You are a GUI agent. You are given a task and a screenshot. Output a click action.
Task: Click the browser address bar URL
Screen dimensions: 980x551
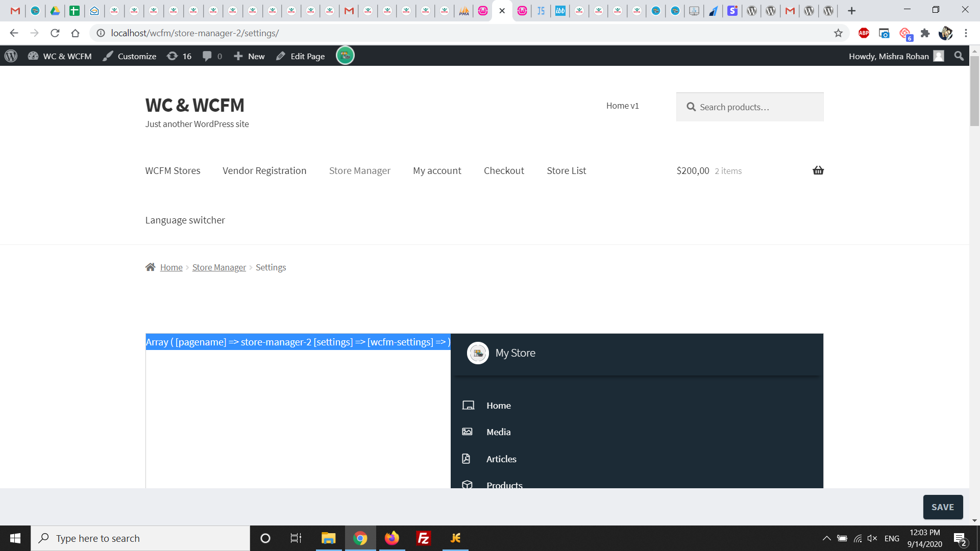(195, 33)
